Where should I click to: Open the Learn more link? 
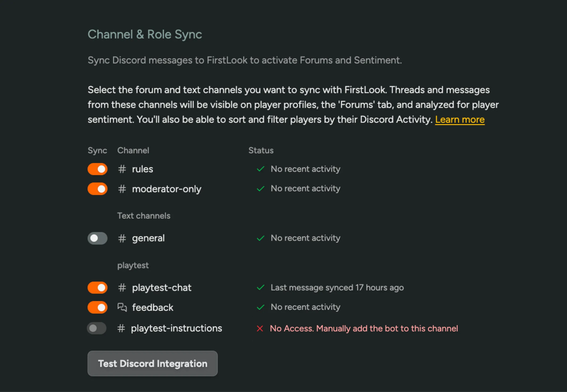coord(460,120)
